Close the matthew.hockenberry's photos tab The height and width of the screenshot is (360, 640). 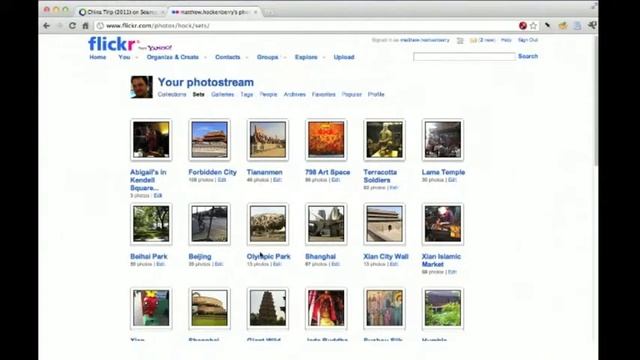(256, 12)
